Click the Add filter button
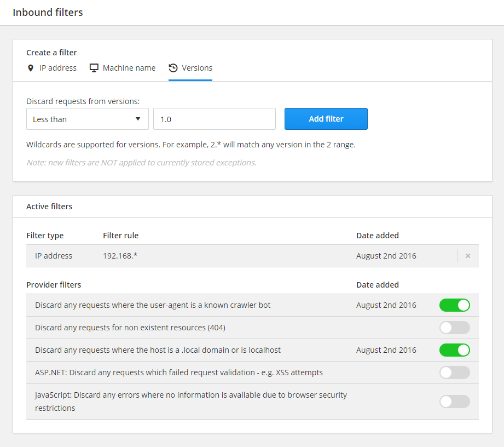This screenshot has width=504, height=447. coord(326,119)
